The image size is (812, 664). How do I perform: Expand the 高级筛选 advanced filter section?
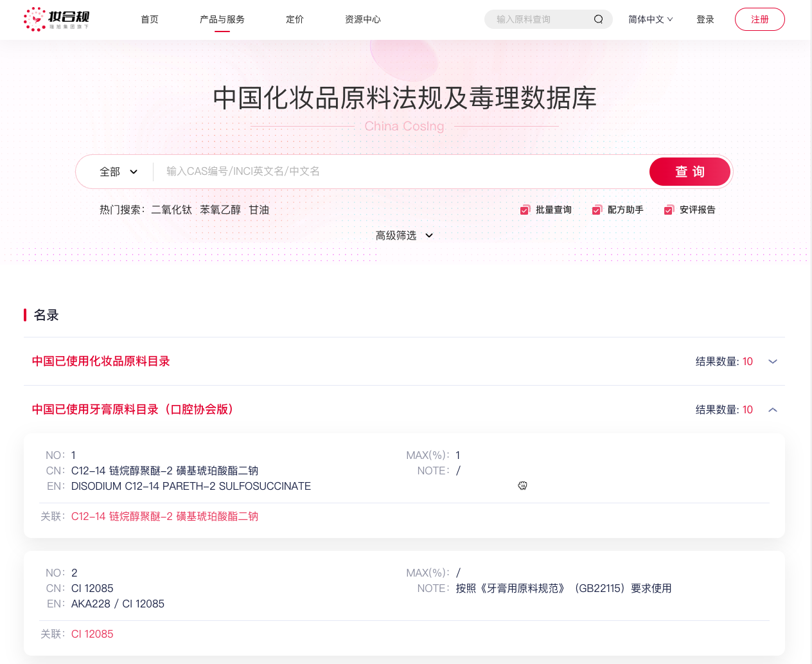pyautogui.click(x=404, y=235)
